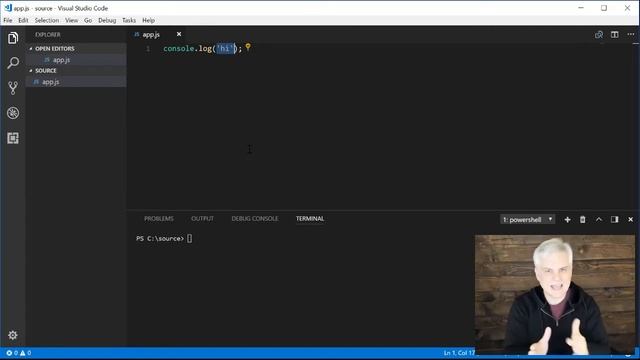Open the Search view in activity bar
Image resolution: width=640 pixels, height=360 pixels.
[13, 63]
